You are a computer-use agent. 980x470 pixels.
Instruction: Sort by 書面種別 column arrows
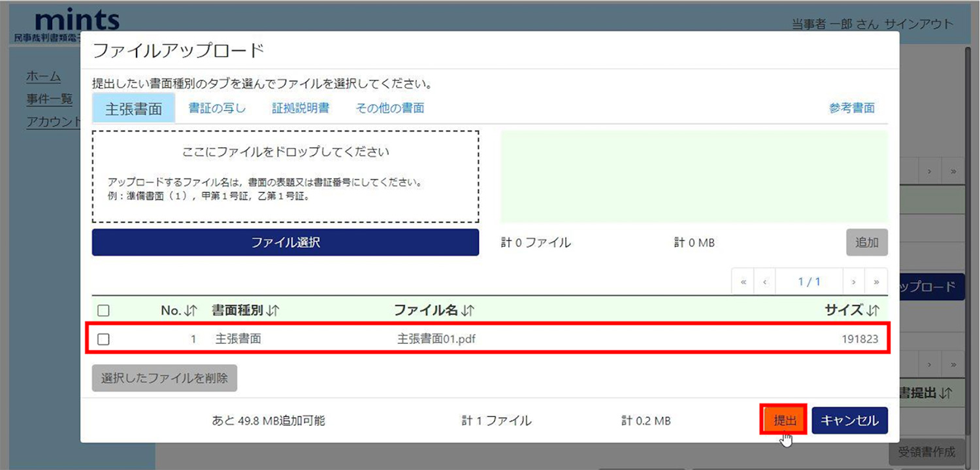pos(273,311)
